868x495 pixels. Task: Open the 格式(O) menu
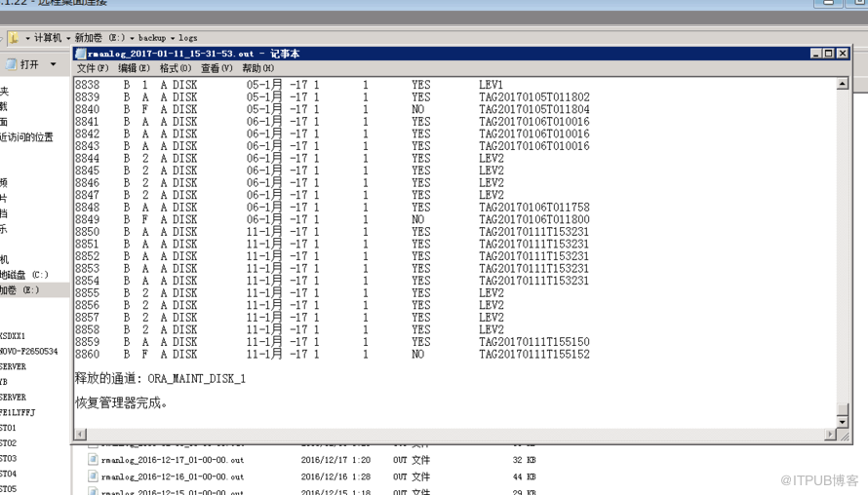click(176, 68)
